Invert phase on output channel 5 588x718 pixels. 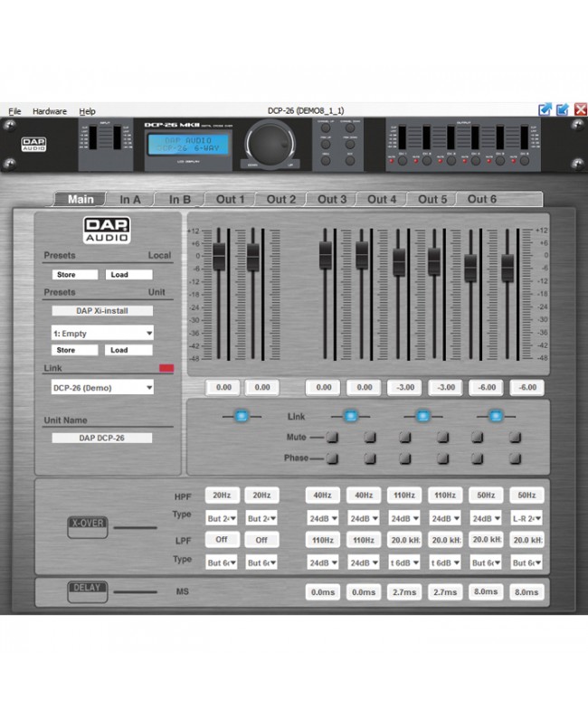477,458
